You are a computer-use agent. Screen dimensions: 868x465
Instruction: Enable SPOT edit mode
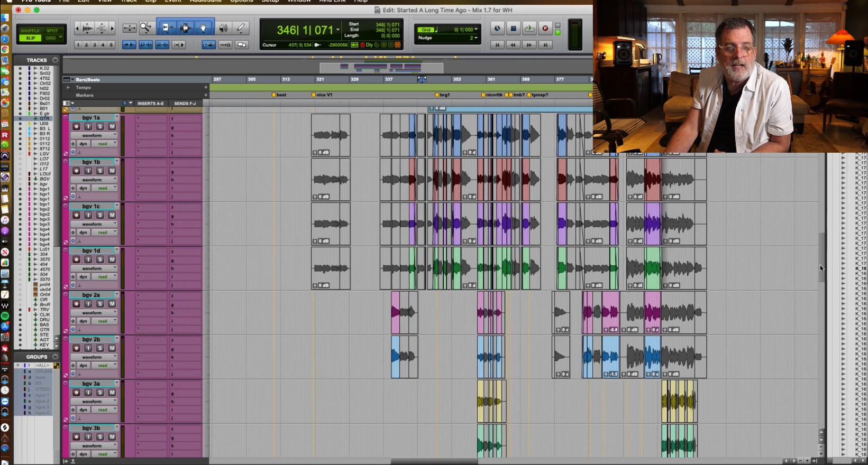click(52, 31)
